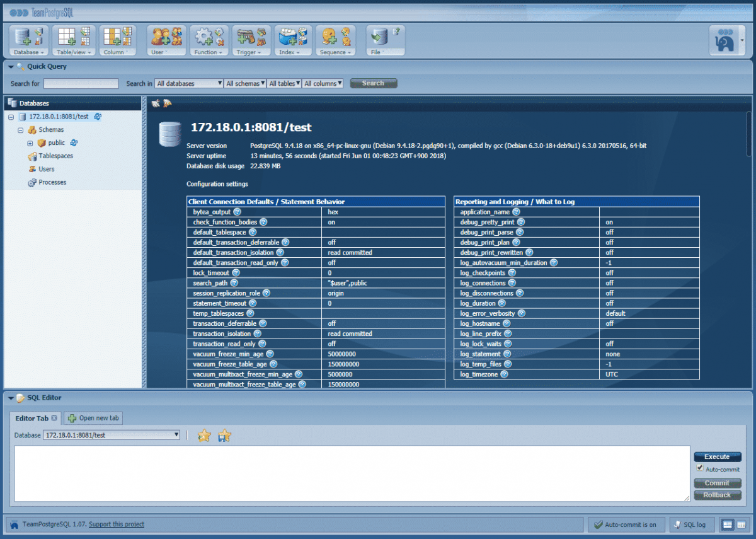Collapse the Quick Query panel triangle
Image resolution: width=756 pixels, height=539 pixels.
pos(11,67)
